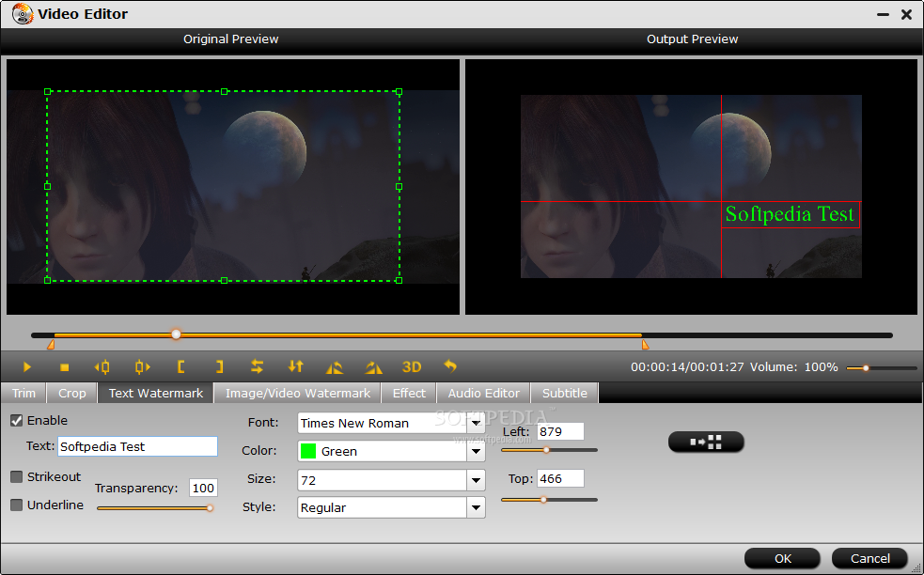Click the top-right crop handle in original preview
Screen dimensions: 924x575
(399, 92)
